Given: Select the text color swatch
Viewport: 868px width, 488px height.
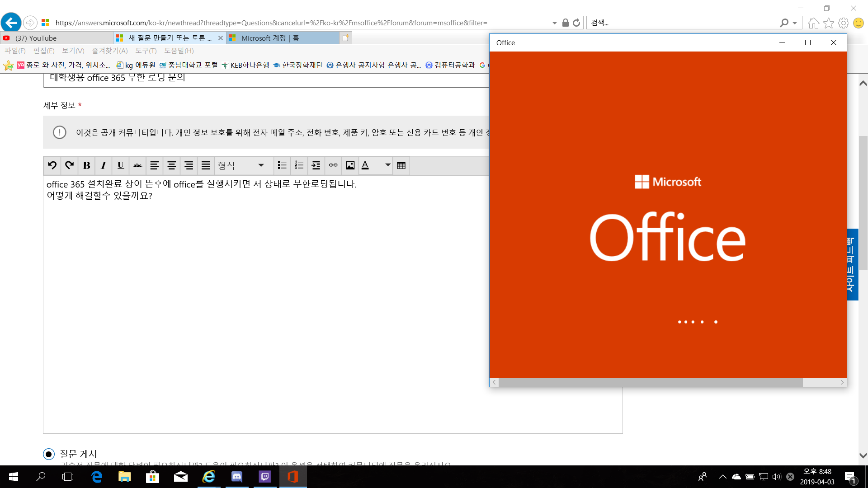Looking at the screenshot, I should click(366, 165).
